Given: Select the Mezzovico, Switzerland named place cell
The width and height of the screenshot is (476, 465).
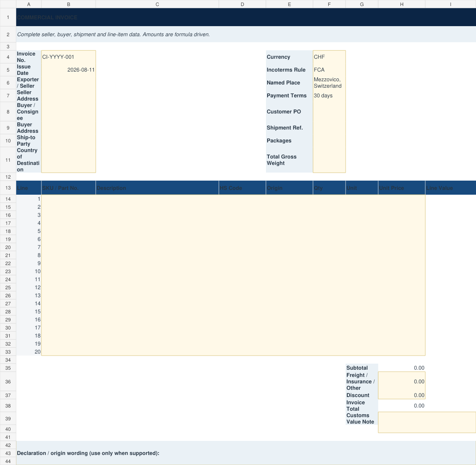Looking at the screenshot, I should (329, 82).
